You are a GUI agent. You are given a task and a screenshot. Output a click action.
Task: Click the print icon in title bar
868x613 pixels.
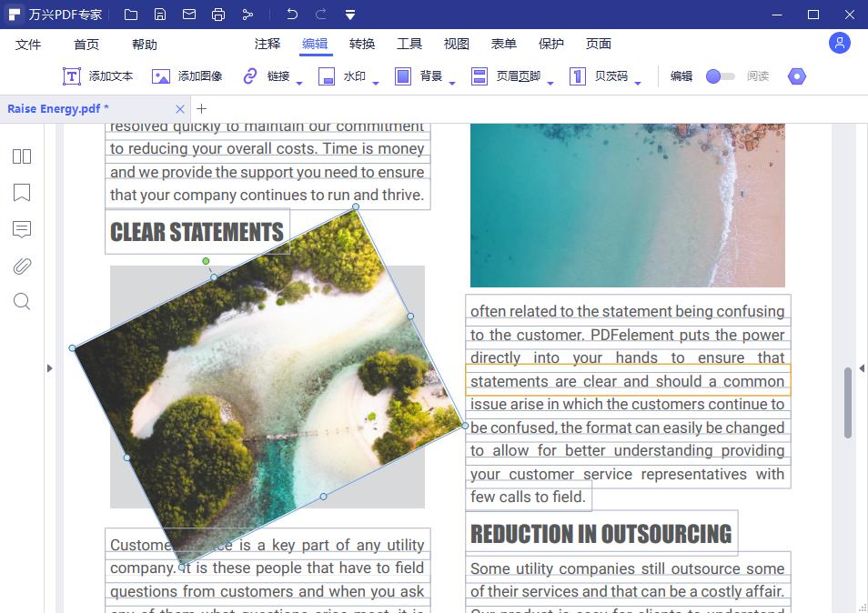(x=217, y=15)
